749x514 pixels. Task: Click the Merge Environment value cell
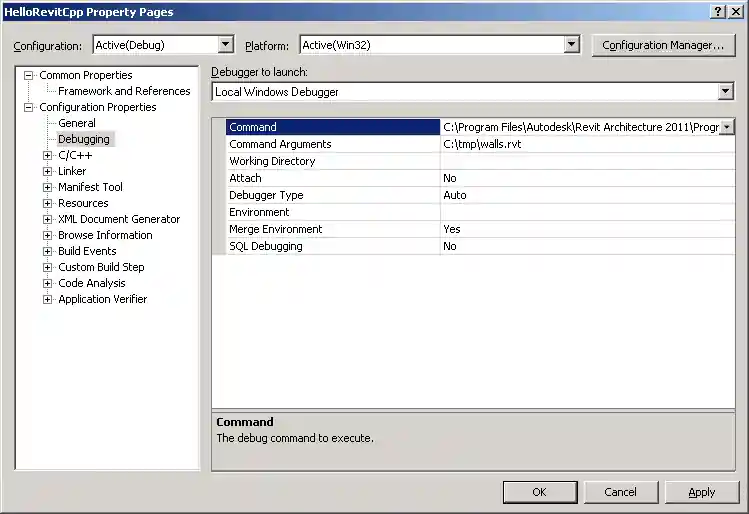click(x=586, y=229)
